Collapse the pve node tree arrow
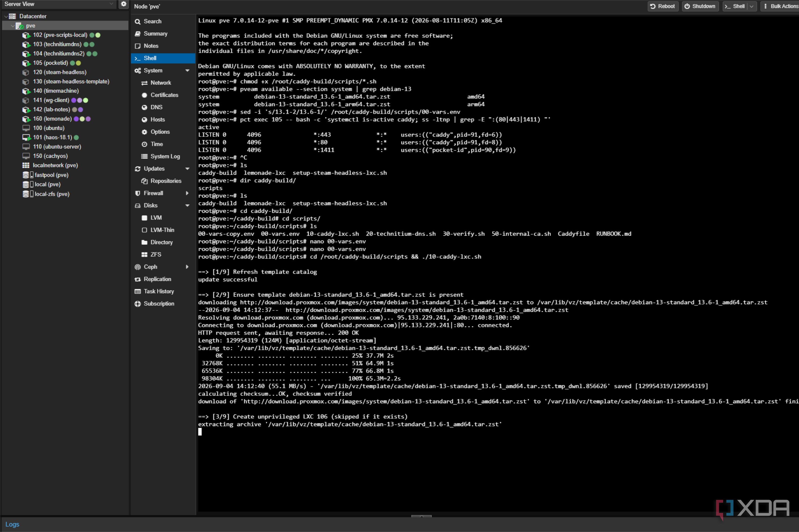The image size is (799, 532). [x=13, y=26]
